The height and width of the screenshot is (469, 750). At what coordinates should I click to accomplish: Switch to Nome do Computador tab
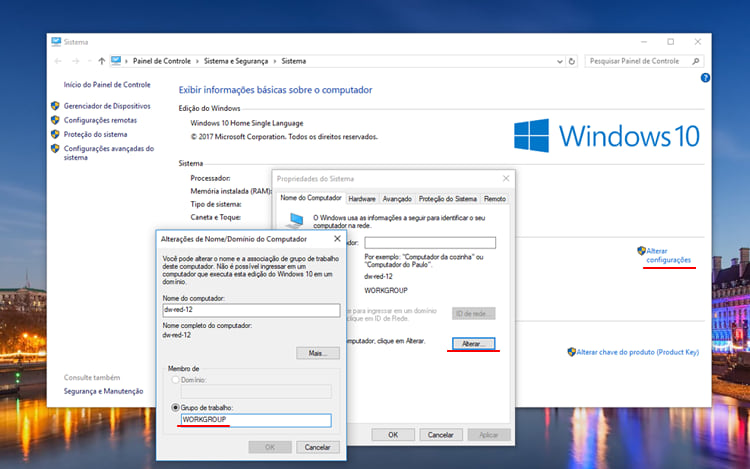pos(310,198)
